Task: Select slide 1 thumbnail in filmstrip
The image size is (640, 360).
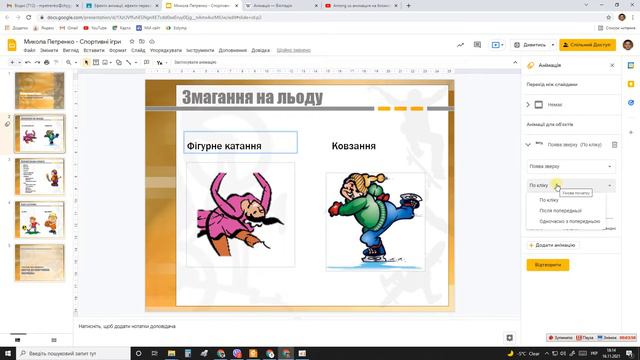Action: click(40, 91)
